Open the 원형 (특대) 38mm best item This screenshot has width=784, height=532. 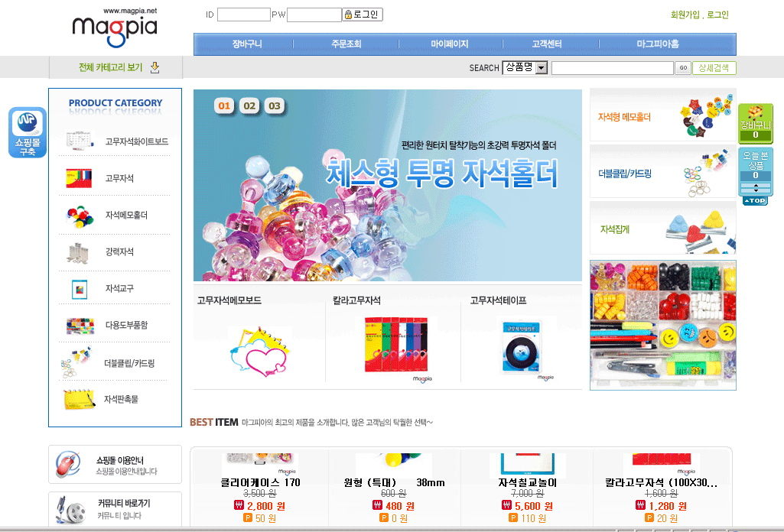click(394, 482)
